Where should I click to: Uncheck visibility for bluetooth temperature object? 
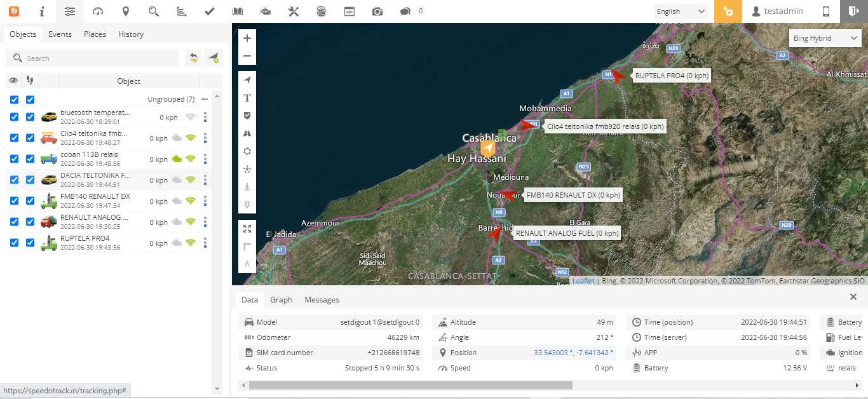tap(14, 117)
